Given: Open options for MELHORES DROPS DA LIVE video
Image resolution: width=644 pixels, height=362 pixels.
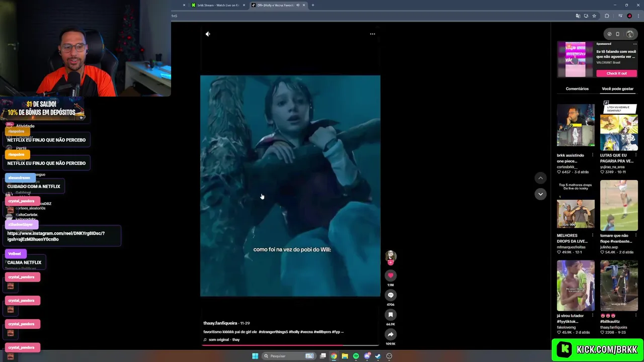Looking at the screenshot, I should click(x=592, y=235).
